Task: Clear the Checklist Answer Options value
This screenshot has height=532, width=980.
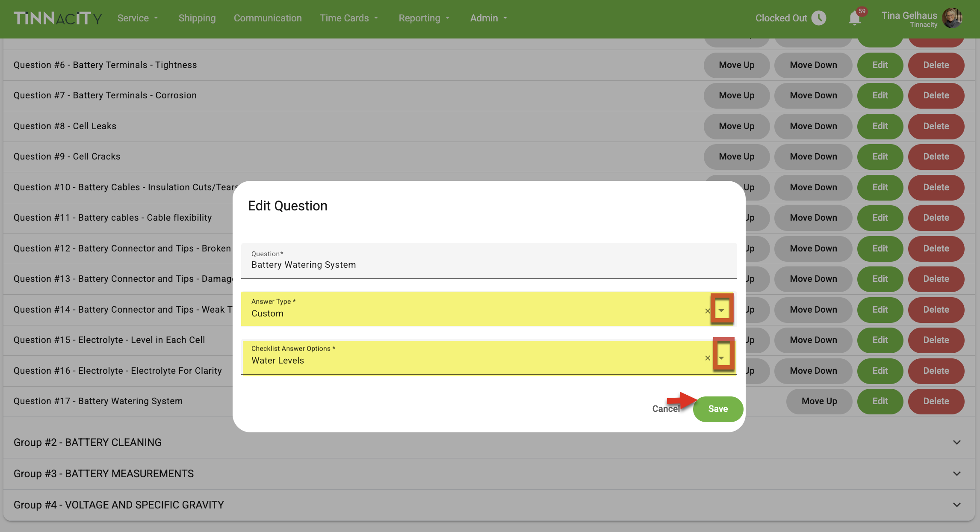Action: coord(707,358)
